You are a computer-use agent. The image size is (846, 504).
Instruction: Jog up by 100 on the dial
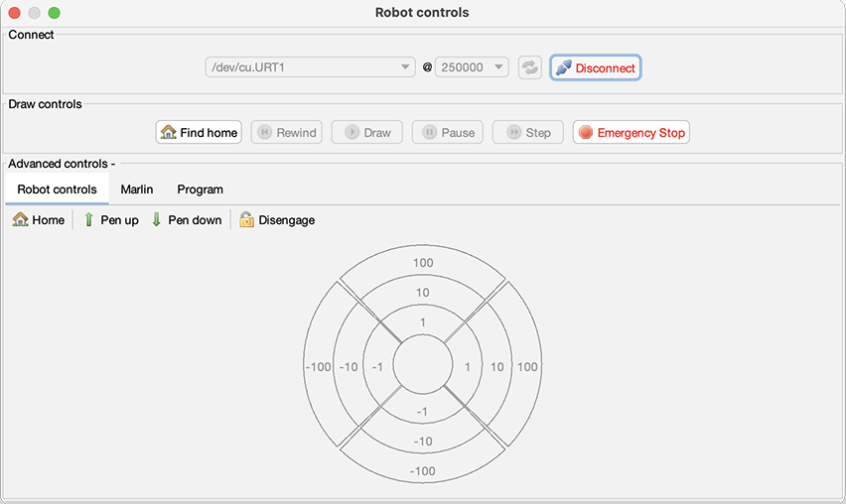[x=423, y=263]
